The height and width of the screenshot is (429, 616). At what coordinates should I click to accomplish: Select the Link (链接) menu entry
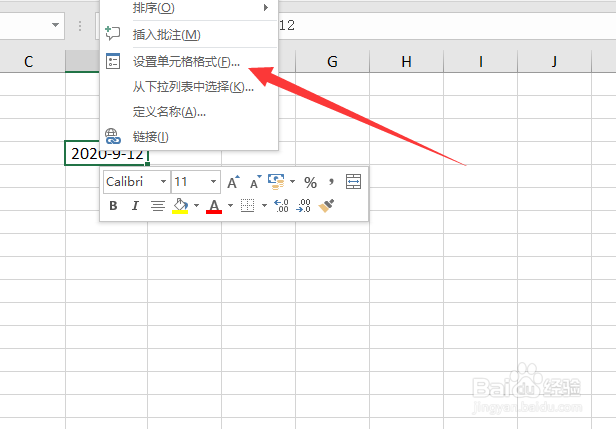pos(189,137)
